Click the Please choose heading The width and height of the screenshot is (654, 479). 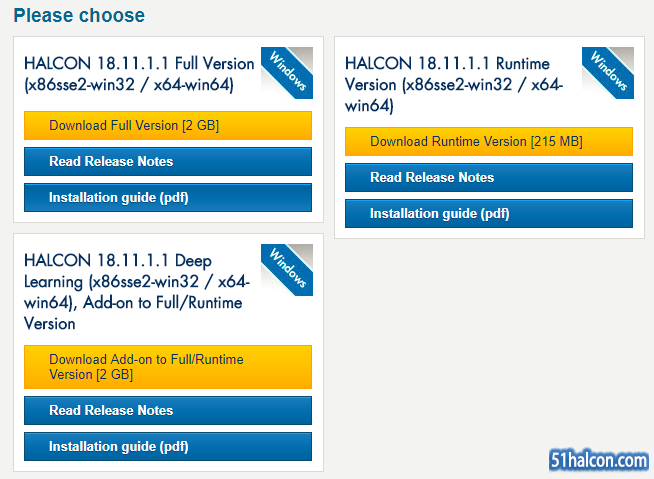click(79, 15)
